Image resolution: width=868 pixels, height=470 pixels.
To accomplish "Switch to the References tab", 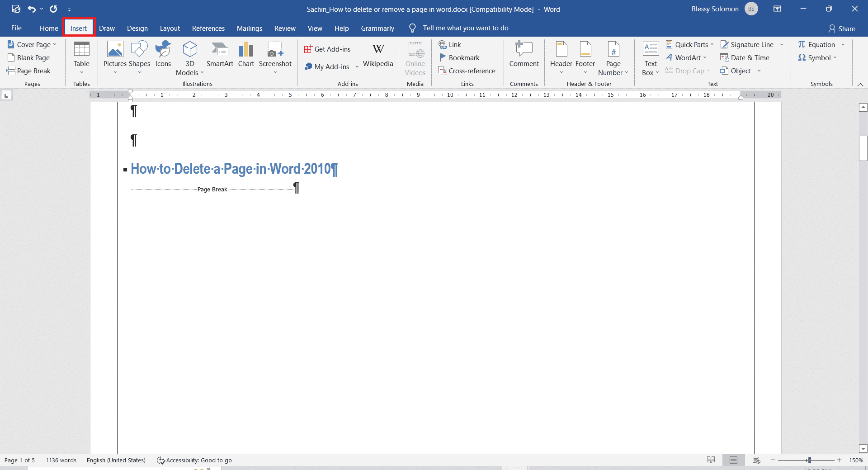I will click(x=208, y=28).
